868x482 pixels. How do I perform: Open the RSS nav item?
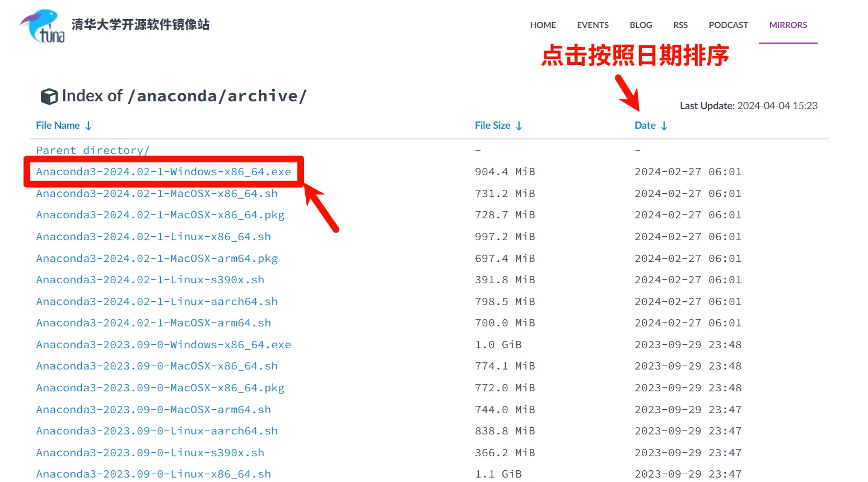pyautogui.click(x=680, y=25)
